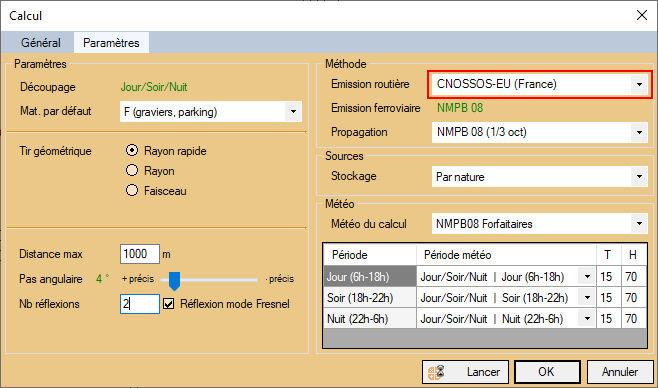Close the Calcul dialog

tap(642, 16)
